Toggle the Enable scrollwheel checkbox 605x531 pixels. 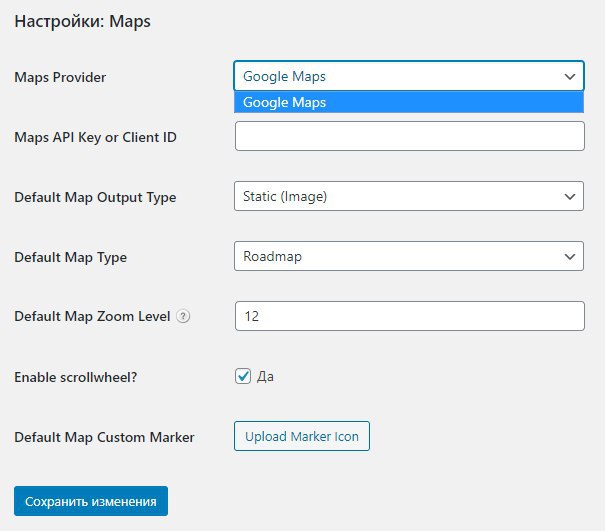243,376
